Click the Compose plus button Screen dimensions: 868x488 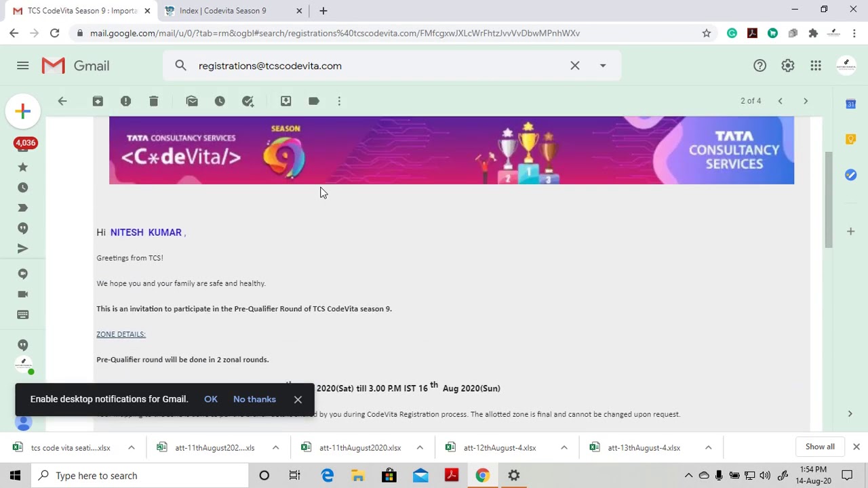click(x=23, y=111)
